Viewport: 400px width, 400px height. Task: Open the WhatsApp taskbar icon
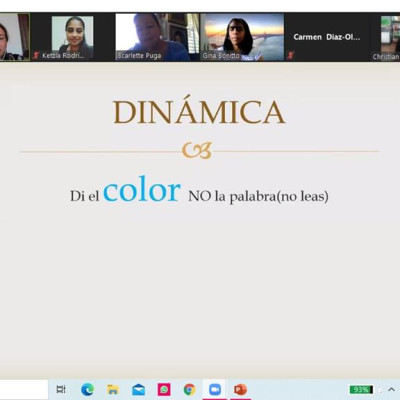point(164,389)
